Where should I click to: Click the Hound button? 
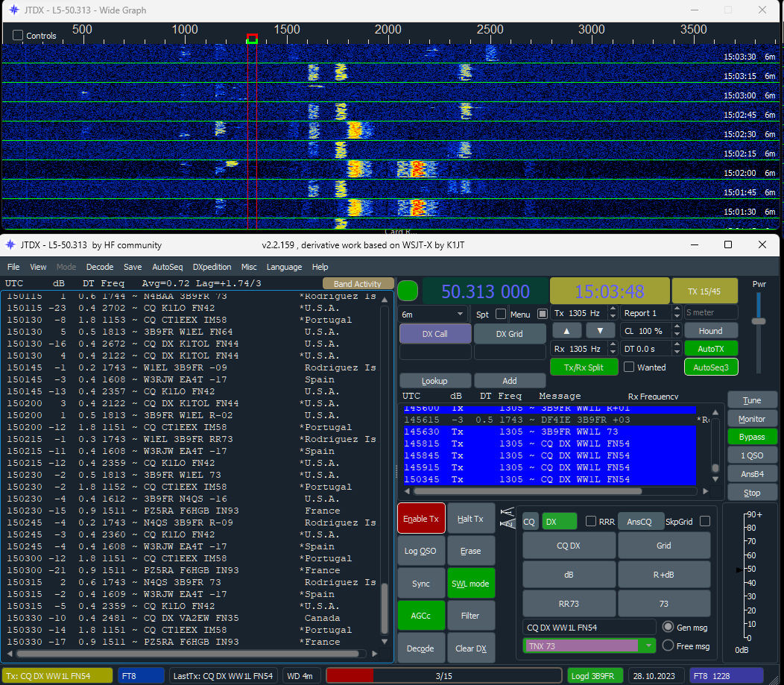click(710, 330)
